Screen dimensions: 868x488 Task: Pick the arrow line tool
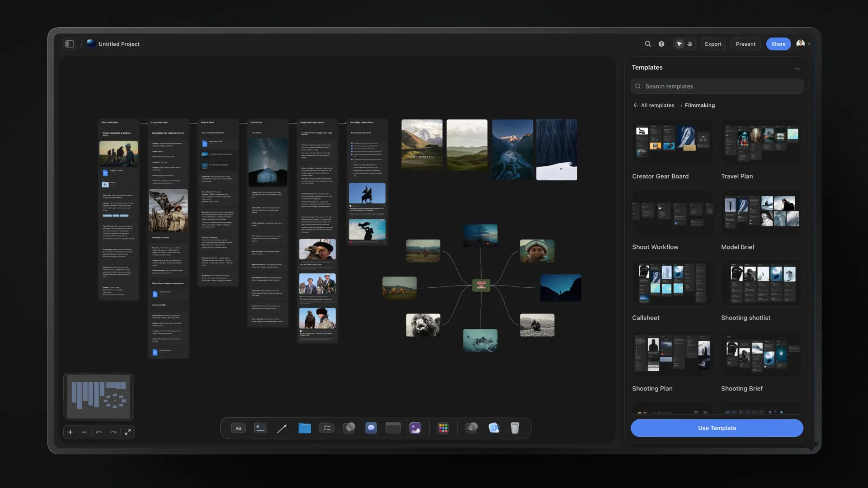coord(282,428)
